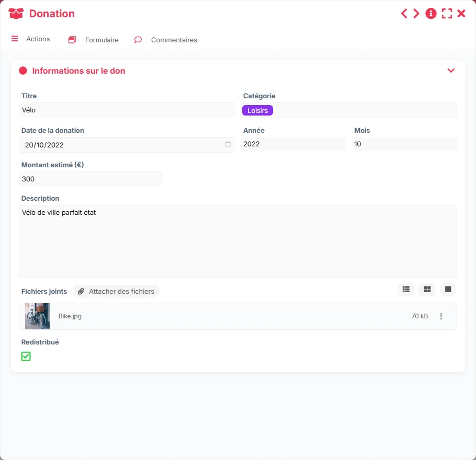The width and height of the screenshot is (476, 460).
Task: Click the Donation title text
Action: click(52, 14)
